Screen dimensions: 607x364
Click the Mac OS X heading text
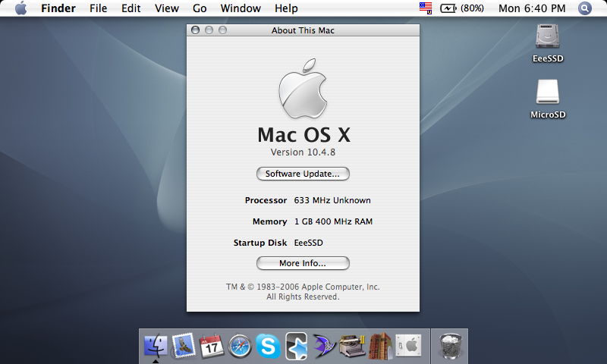point(304,135)
